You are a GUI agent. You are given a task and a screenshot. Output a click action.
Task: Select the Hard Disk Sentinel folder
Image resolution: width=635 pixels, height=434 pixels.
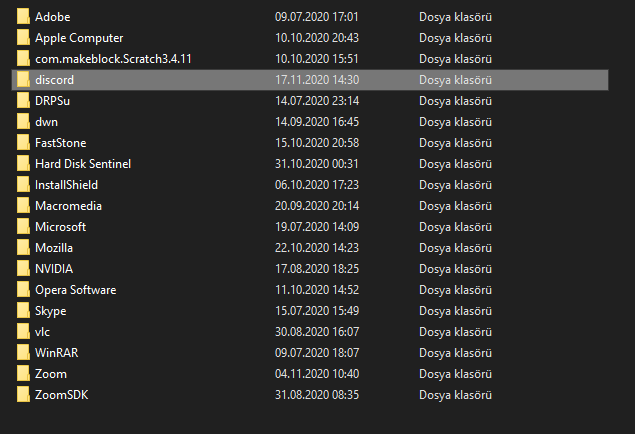[83, 164]
